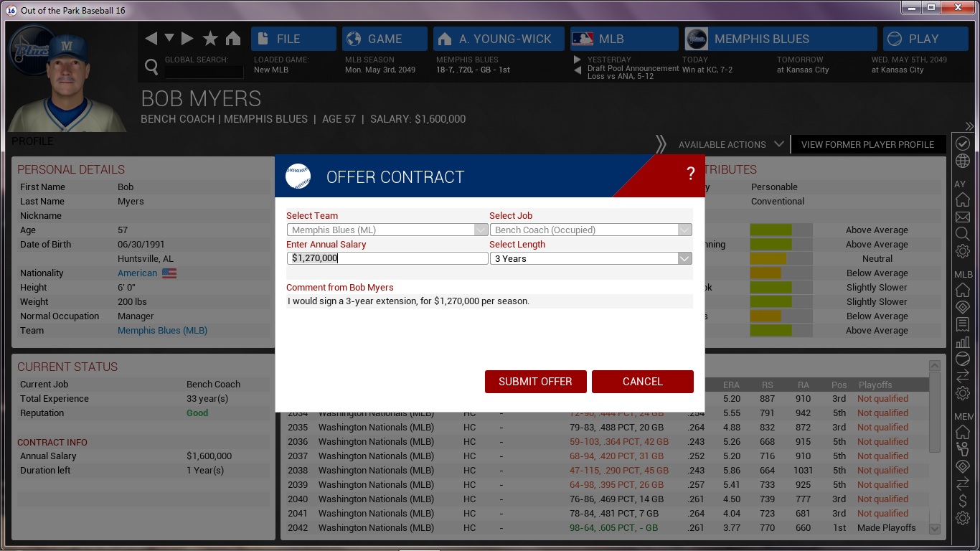
Task: Open manager home icon under AY section
Action: [963, 199]
